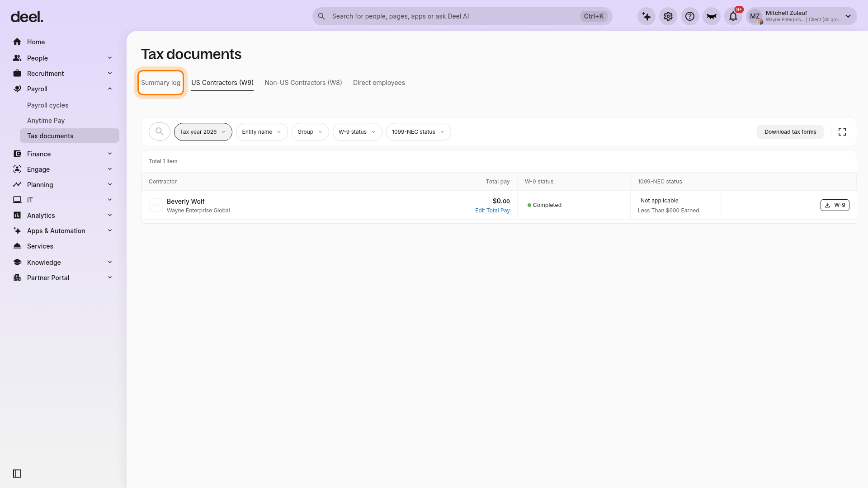Viewport: 868px width, 488px height.
Task: Download Beverly Wolf's W-9
Action: coord(835,205)
